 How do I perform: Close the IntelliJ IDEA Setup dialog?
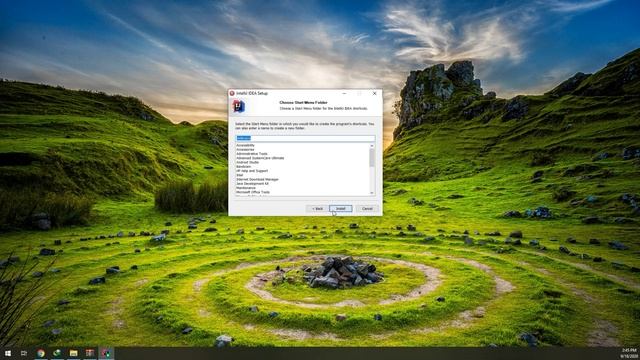375,93
